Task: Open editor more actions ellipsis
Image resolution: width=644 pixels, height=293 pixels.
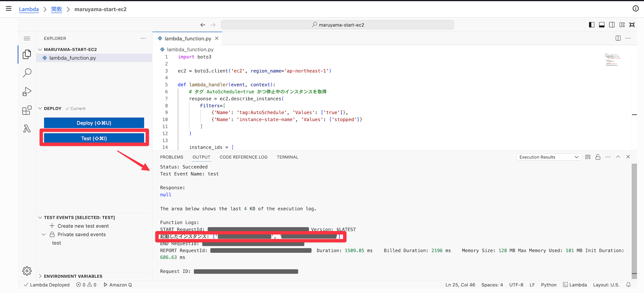Action: click(x=628, y=38)
